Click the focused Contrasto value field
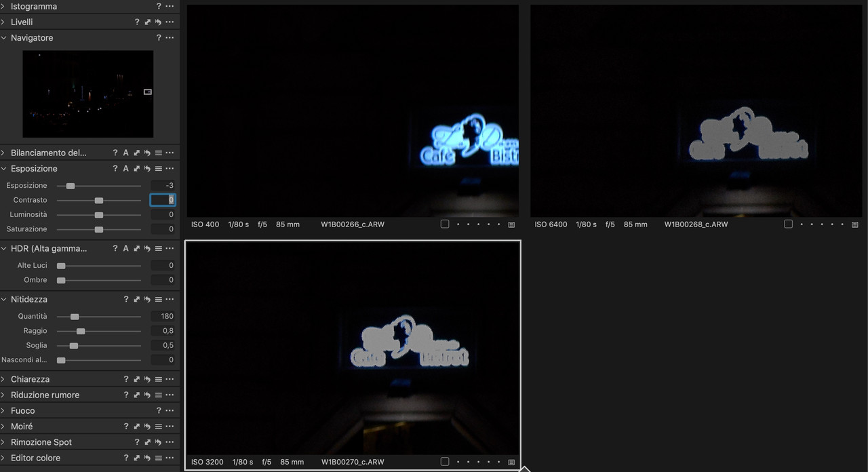868x472 pixels. tap(163, 200)
